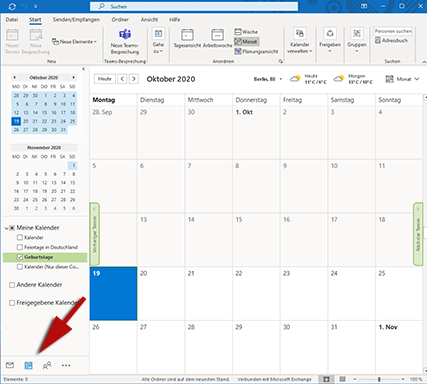The image size is (427, 384).
Task: Click the Heute button
Action: tap(105, 79)
